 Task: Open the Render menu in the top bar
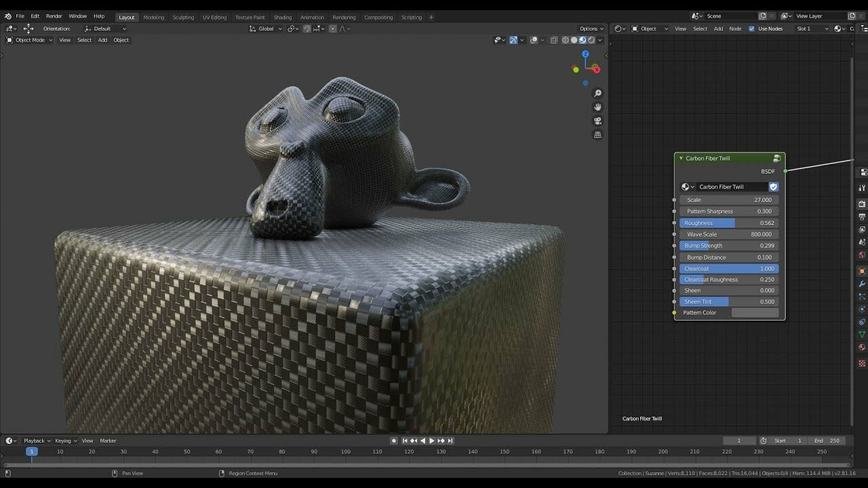pos(54,16)
